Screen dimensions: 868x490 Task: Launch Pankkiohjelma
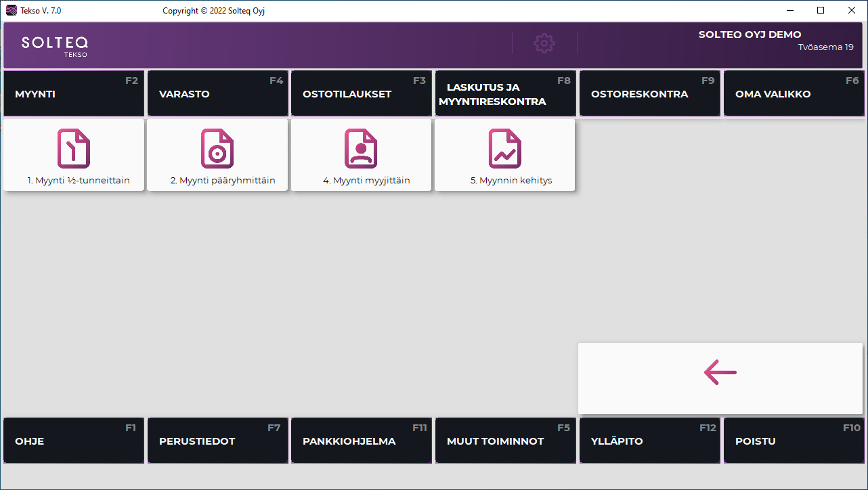coord(362,441)
